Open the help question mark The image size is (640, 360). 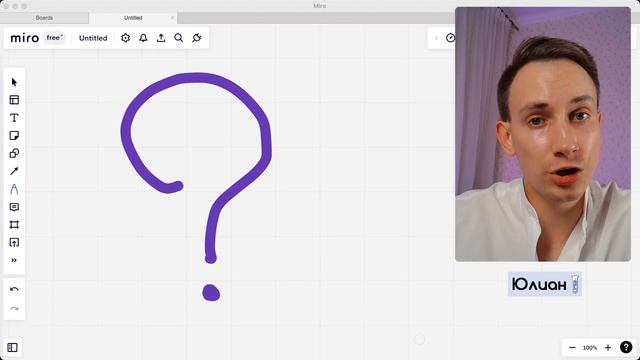click(626, 347)
